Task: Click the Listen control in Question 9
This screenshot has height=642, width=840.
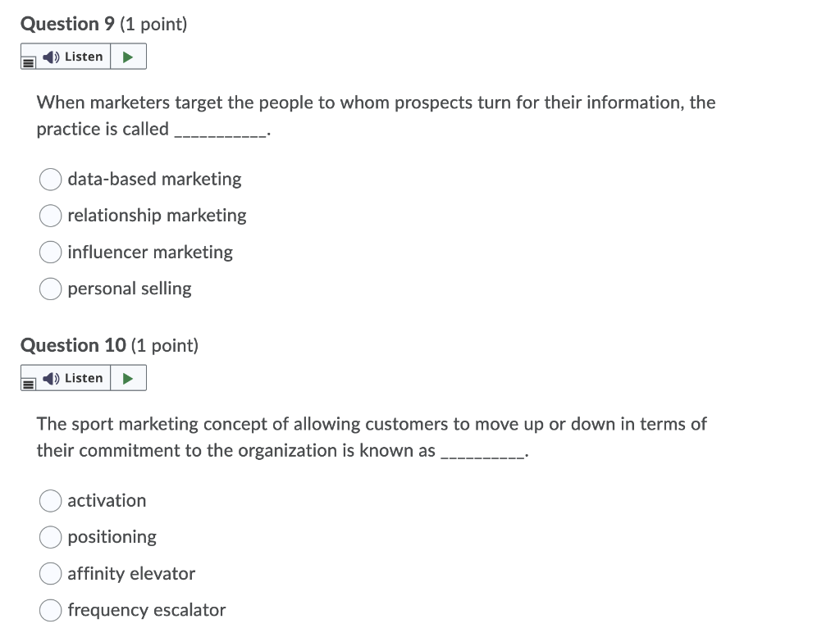Action: click(x=75, y=56)
